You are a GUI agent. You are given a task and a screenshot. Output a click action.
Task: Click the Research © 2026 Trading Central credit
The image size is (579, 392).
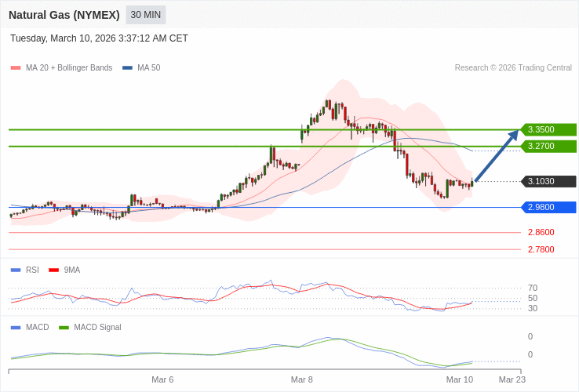tap(513, 68)
